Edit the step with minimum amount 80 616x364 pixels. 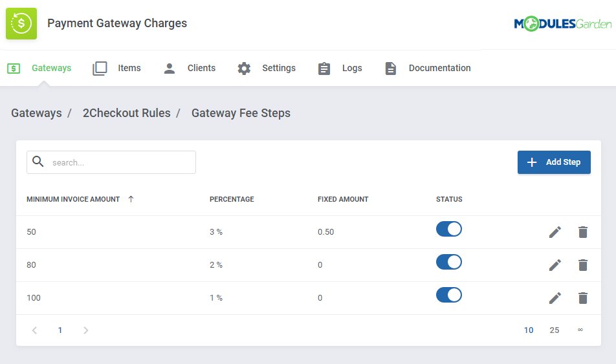click(555, 265)
